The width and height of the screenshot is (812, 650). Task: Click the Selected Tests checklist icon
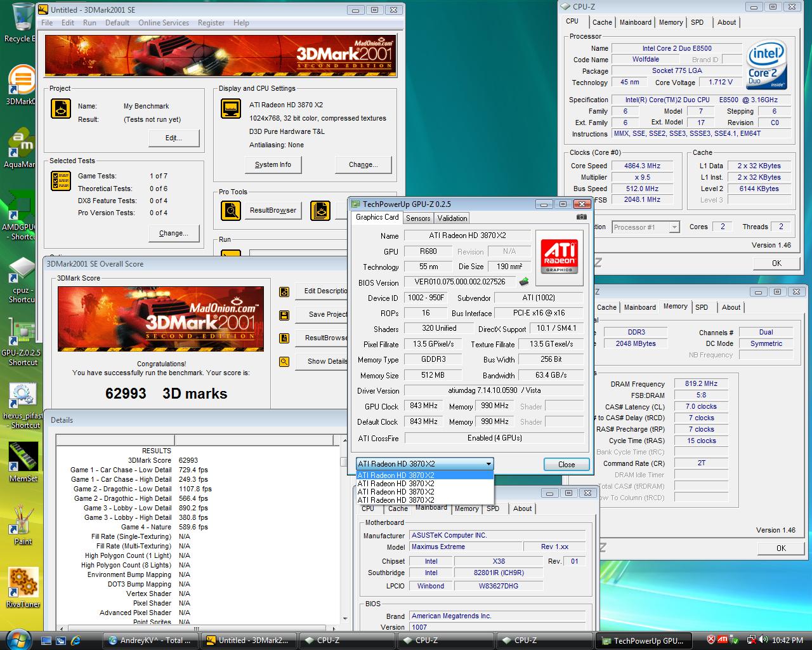pyautogui.click(x=61, y=181)
